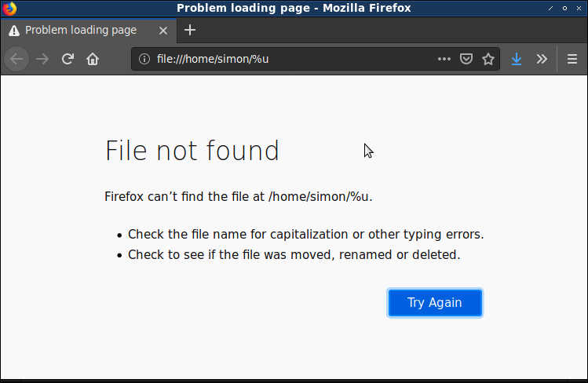Open page actions three-dots menu

pyautogui.click(x=444, y=59)
